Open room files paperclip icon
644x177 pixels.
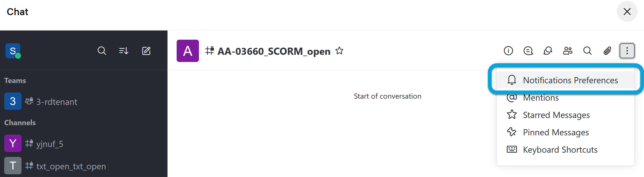tap(607, 51)
